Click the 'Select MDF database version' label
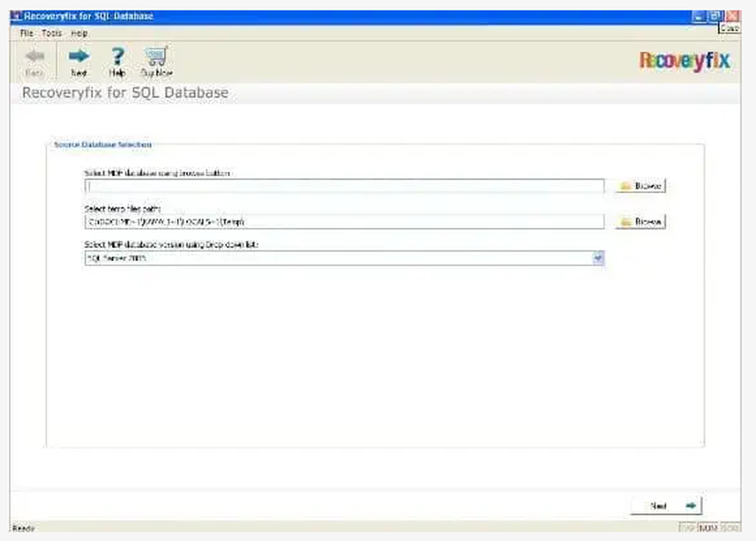This screenshot has height=541, width=756. pos(171,244)
